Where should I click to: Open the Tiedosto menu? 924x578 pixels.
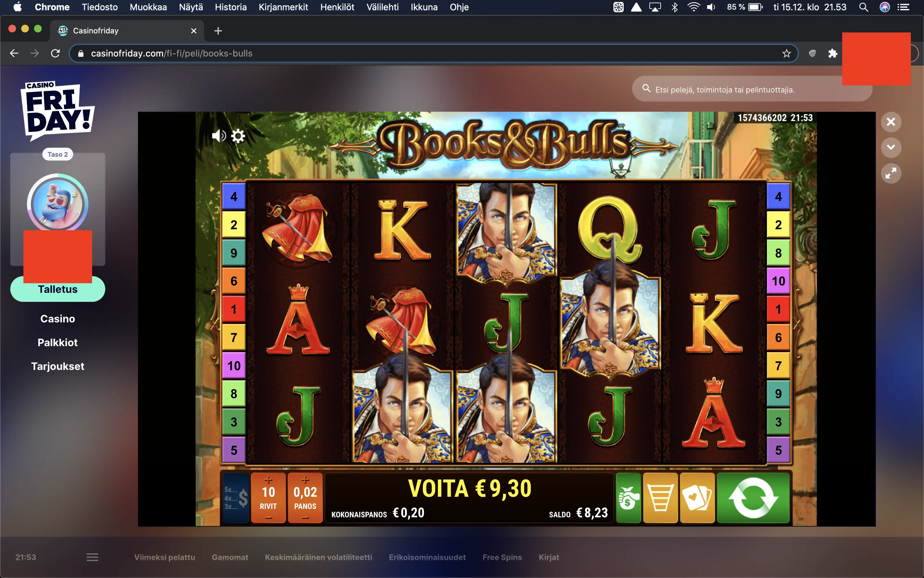click(x=100, y=7)
